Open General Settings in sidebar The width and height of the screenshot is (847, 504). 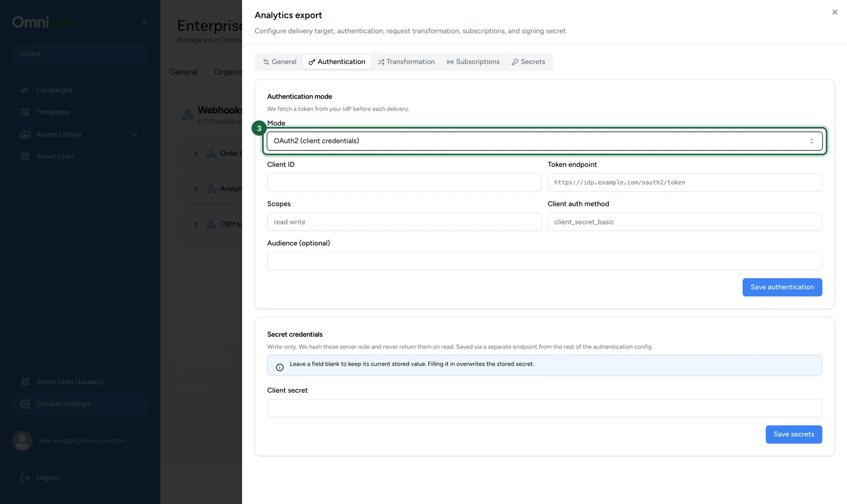[80, 404]
